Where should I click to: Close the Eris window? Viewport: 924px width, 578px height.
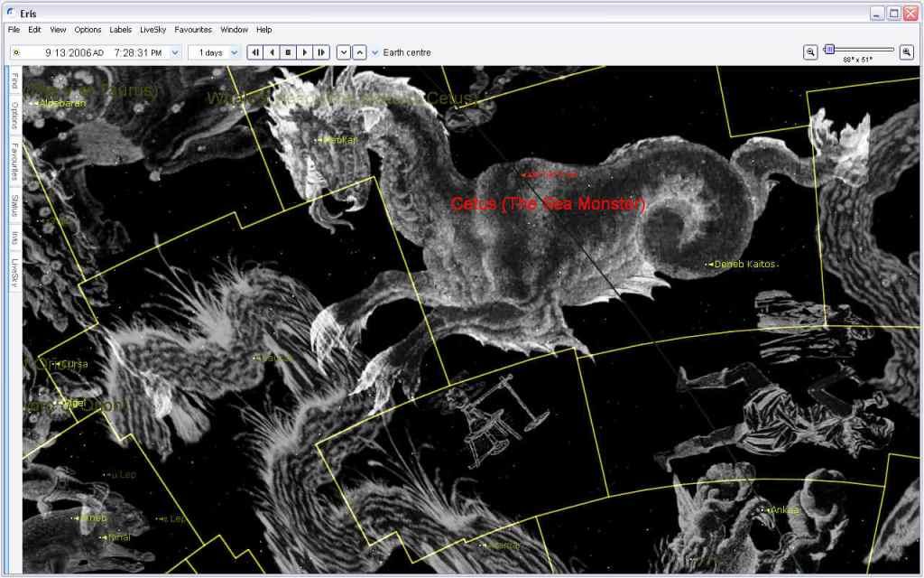[x=910, y=13]
